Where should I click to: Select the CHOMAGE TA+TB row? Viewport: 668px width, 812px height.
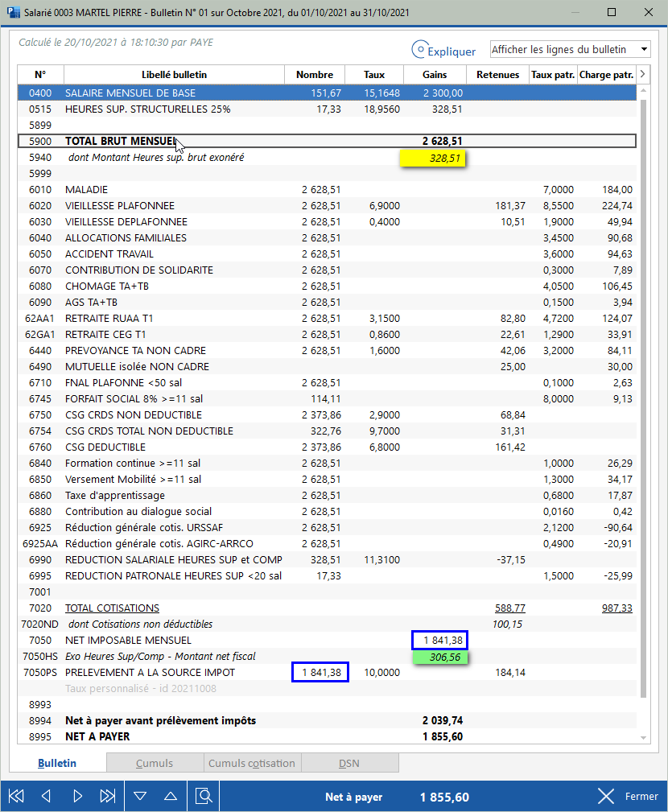[327, 286]
